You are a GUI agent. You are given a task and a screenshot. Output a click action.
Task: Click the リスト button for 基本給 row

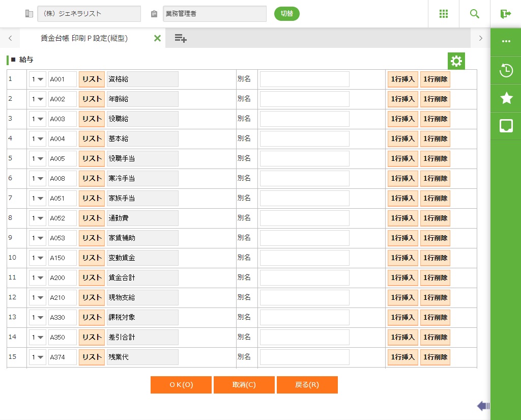point(92,139)
